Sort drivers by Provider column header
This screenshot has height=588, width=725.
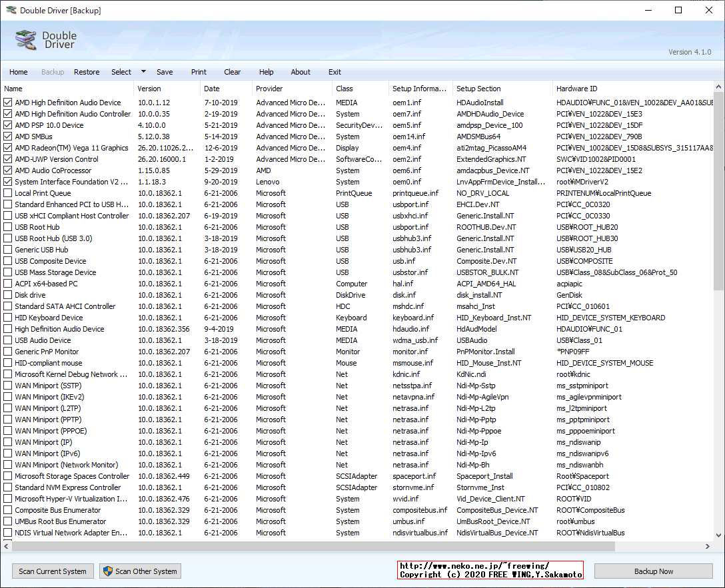[x=291, y=89]
